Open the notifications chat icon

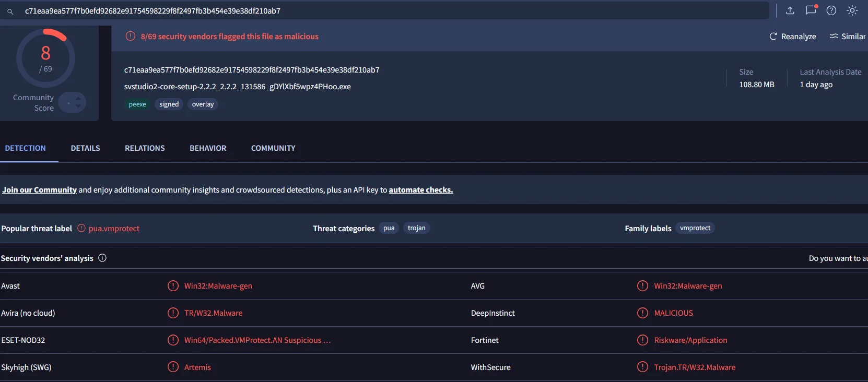point(811,10)
